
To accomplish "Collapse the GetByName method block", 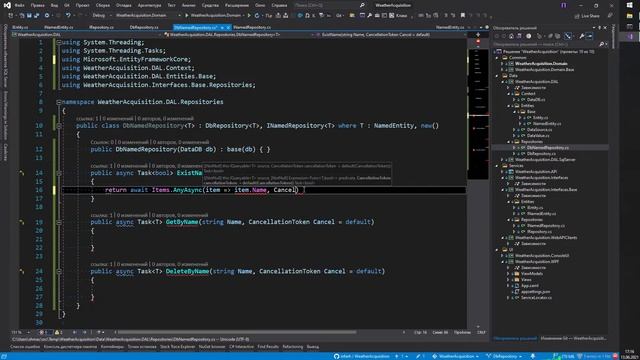I will click(x=59, y=222).
